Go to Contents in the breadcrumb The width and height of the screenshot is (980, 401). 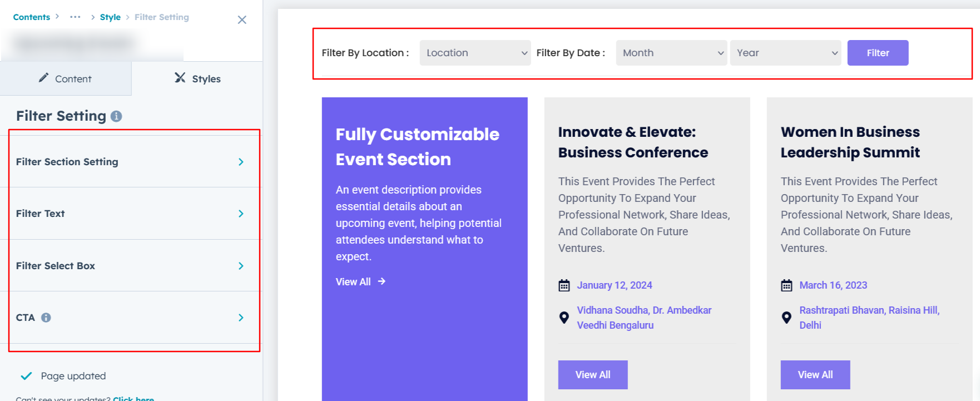[x=32, y=17]
